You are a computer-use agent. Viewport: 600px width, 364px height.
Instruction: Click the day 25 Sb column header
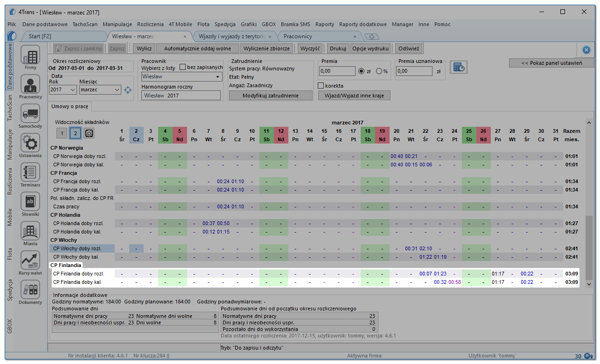469,135
